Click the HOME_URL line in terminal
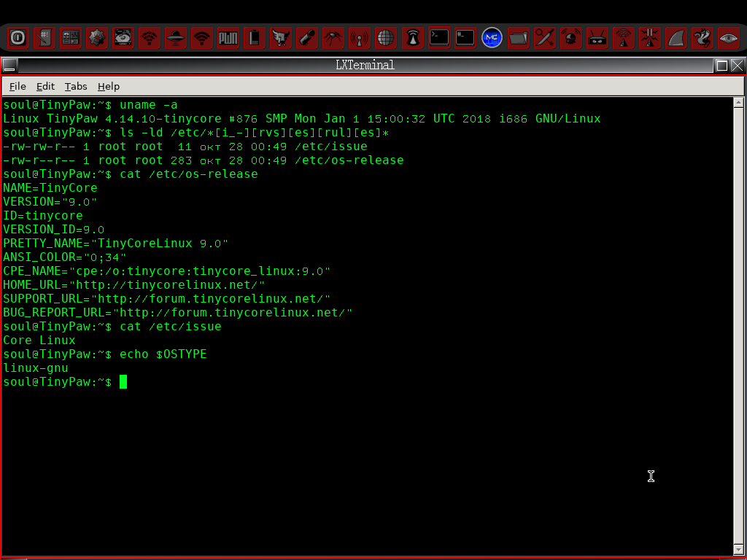Viewport: 747px width, 560px height. tap(134, 284)
